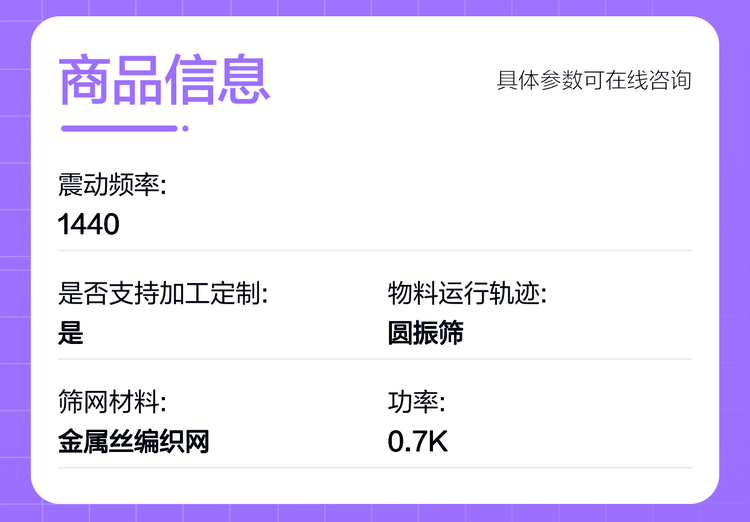Select the 功率 label
The height and width of the screenshot is (522, 750).
click(x=416, y=403)
